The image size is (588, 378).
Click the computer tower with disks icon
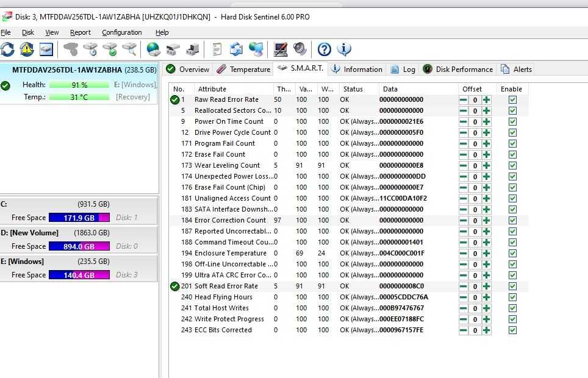(192, 49)
